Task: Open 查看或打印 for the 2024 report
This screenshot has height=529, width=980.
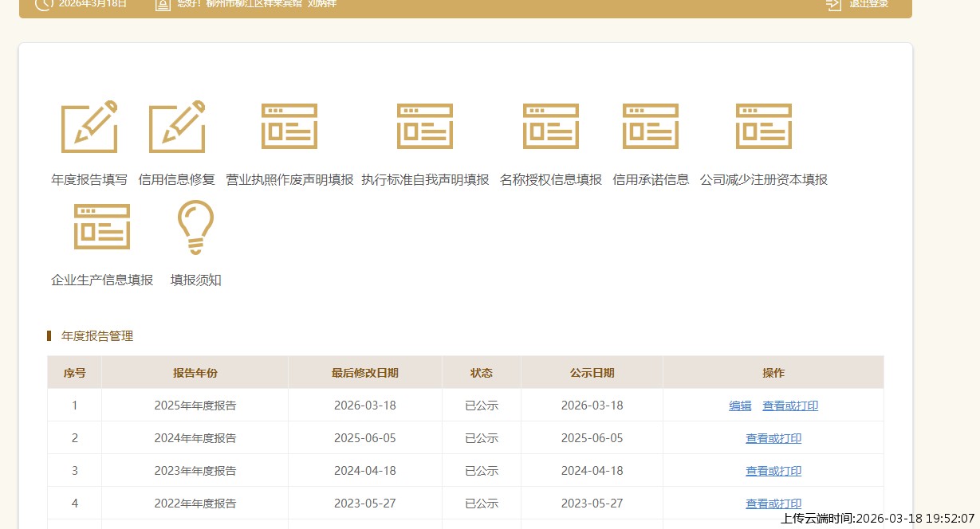Action: pyautogui.click(x=773, y=438)
